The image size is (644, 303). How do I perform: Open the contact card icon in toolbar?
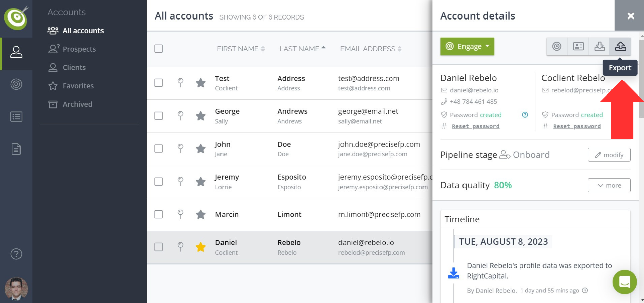click(x=578, y=46)
